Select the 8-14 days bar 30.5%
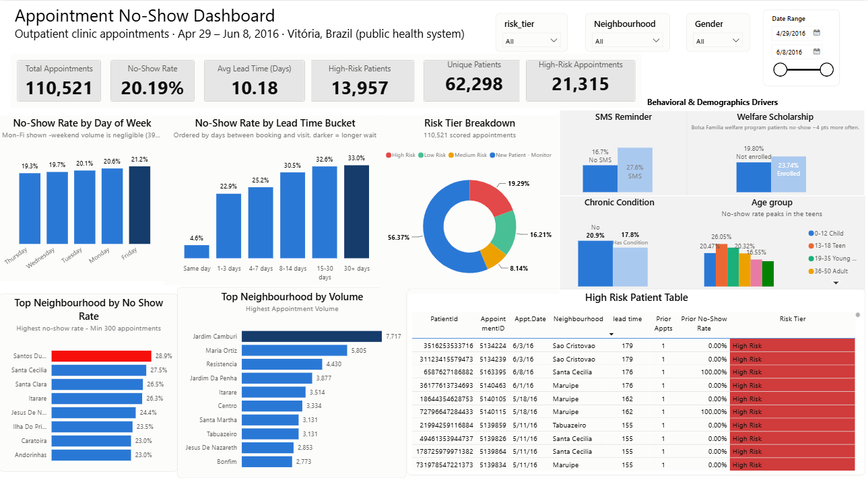868x478 pixels. tap(292, 215)
